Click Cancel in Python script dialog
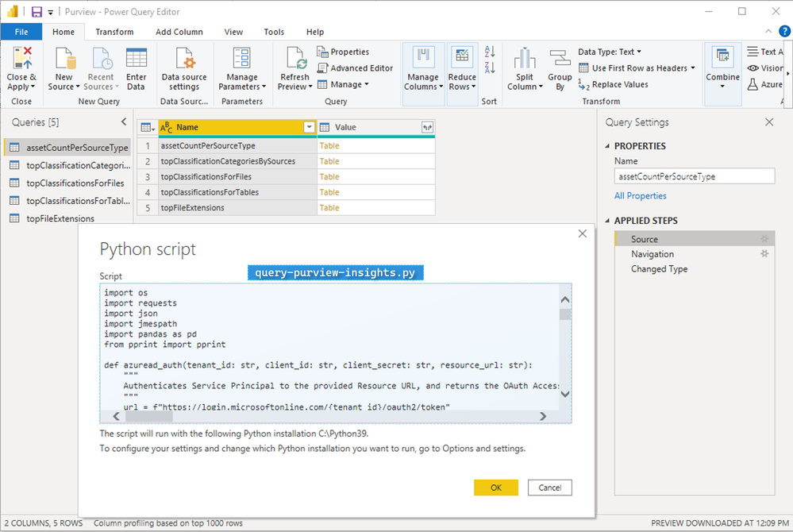Image resolution: width=793 pixels, height=532 pixels. [550, 488]
